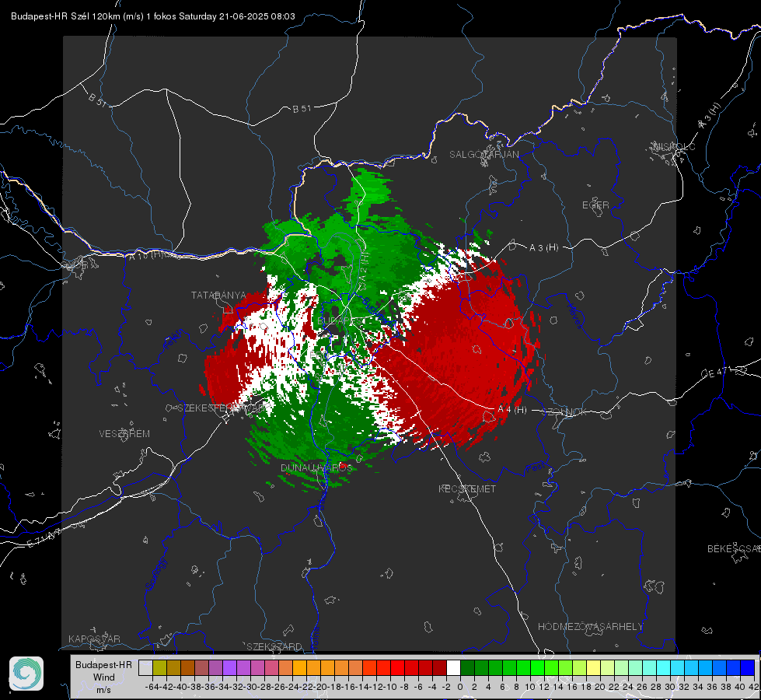Click the SZEKSZÁRD city label
Screen dimensions: 761x700
(274, 647)
